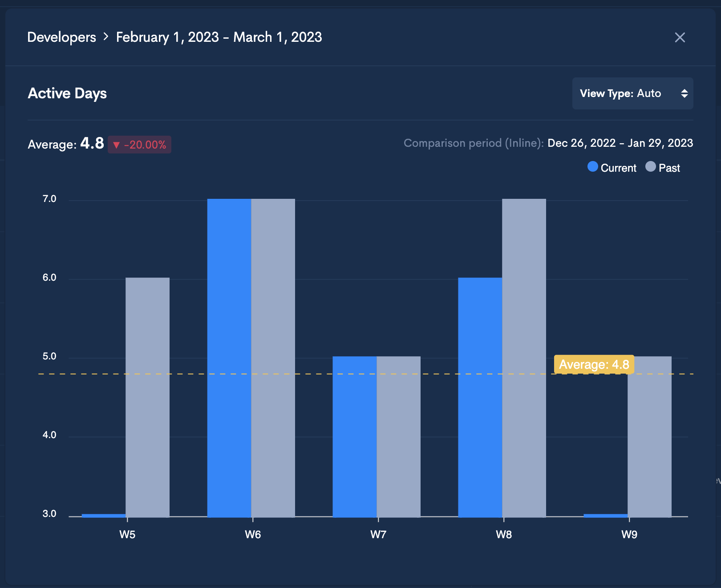Click the W5 axis label
The height and width of the screenshot is (588, 721).
coord(127,535)
